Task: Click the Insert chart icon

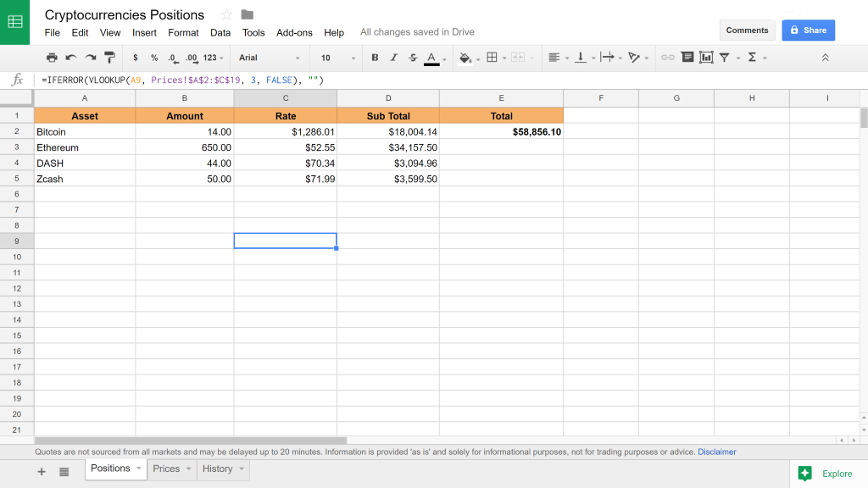Action: 706,57
